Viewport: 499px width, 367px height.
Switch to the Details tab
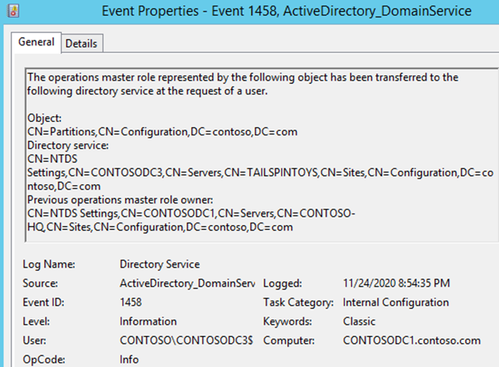point(81,43)
